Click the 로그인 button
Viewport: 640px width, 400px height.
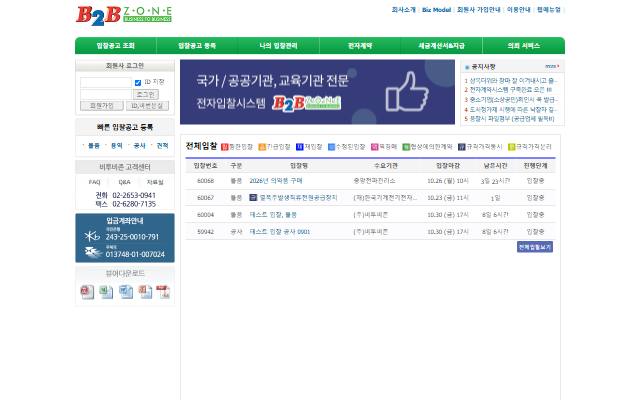pos(146,95)
